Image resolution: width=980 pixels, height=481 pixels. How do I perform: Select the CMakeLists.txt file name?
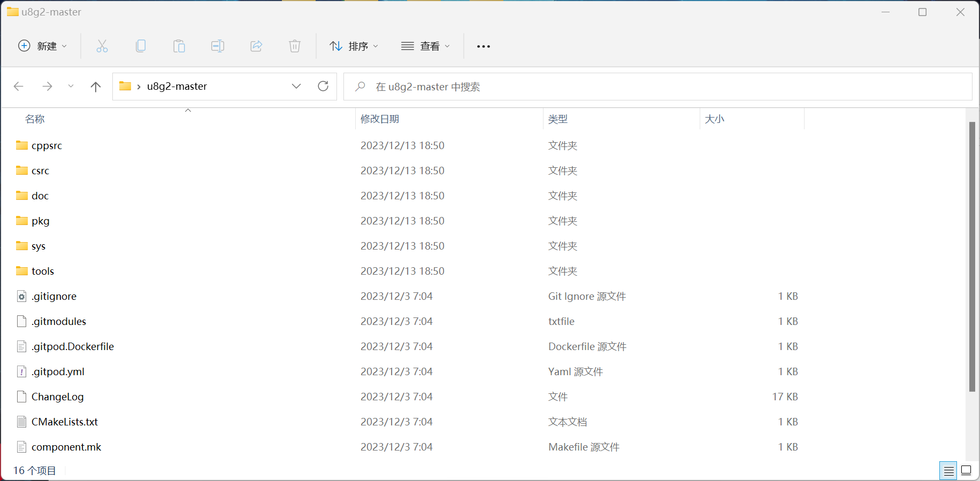click(x=65, y=422)
